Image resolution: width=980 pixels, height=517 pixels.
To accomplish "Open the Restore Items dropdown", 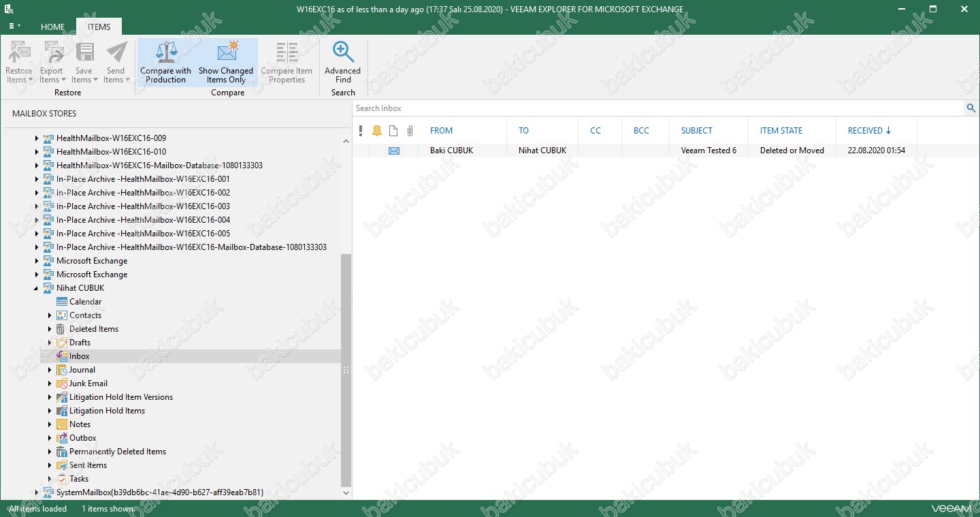I will click(19, 62).
